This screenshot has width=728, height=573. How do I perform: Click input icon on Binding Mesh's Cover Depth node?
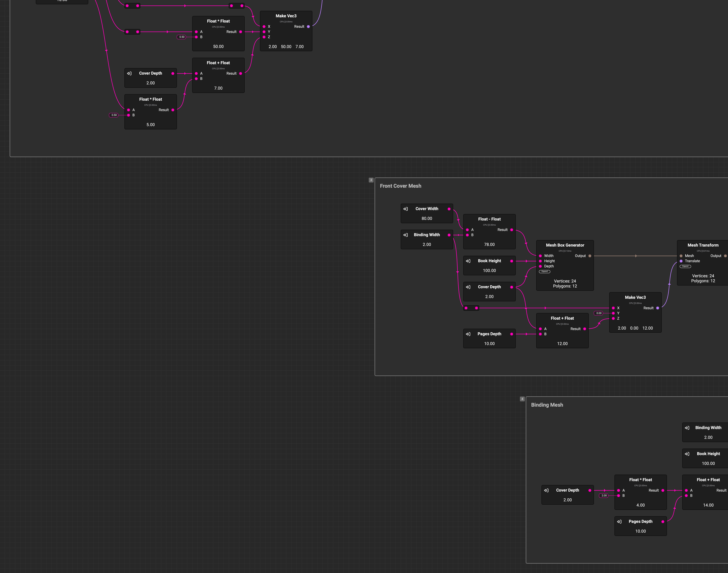click(x=546, y=490)
